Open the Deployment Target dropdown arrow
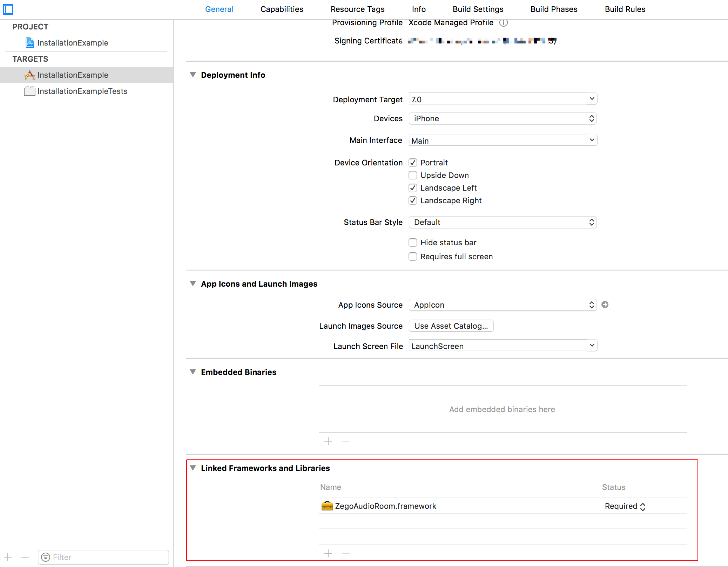Viewport: 728px width, 567px height. pyautogui.click(x=592, y=99)
